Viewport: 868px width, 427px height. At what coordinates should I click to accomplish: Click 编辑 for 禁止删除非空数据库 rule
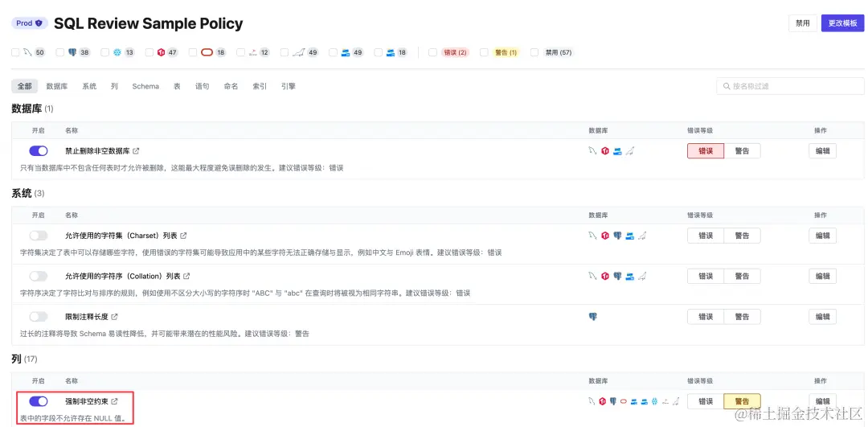click(823, 150)
